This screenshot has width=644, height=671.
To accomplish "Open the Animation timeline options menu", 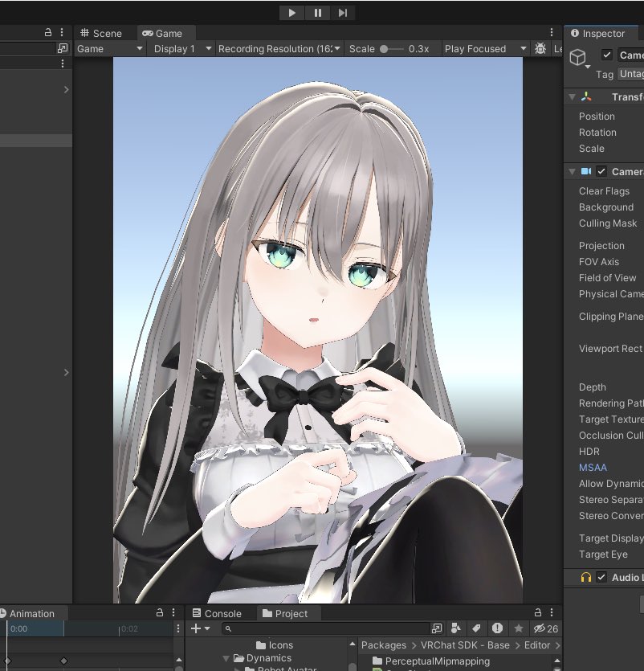I will tap(178, 628).
